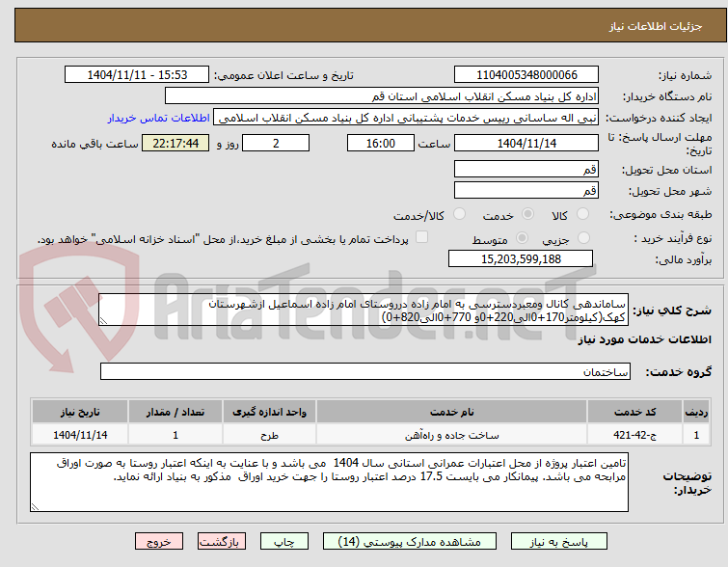Click the request creator name field
728x567 pixels.
point(406,118)
